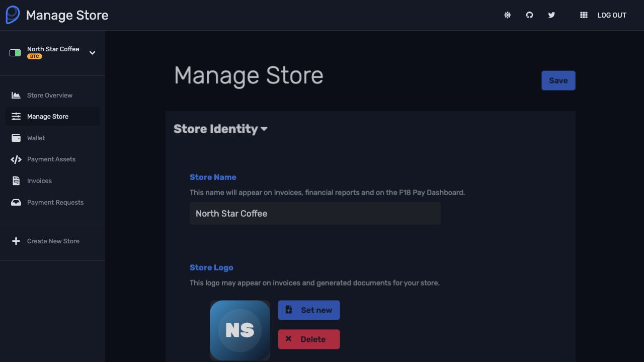
Task: Click Set new logo button
Action: 309,310
